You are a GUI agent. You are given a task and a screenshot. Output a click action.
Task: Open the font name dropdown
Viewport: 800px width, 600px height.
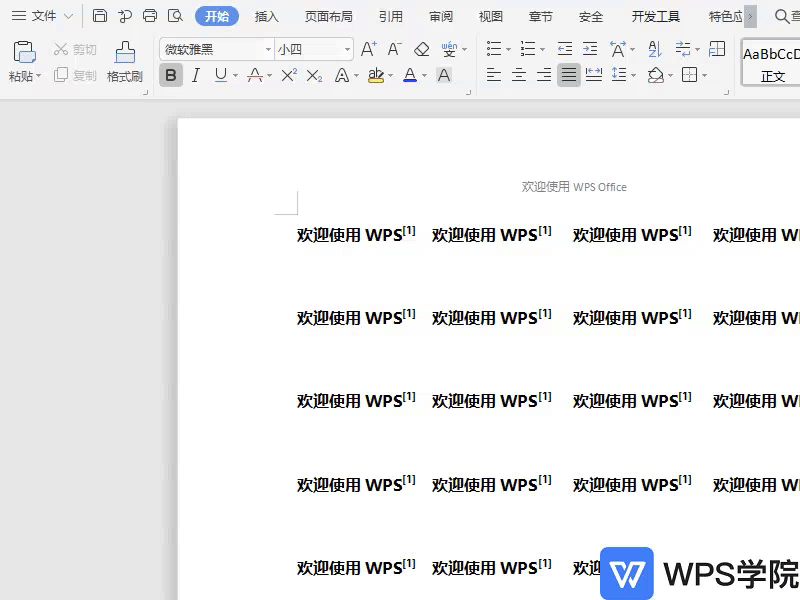point(268,48)
